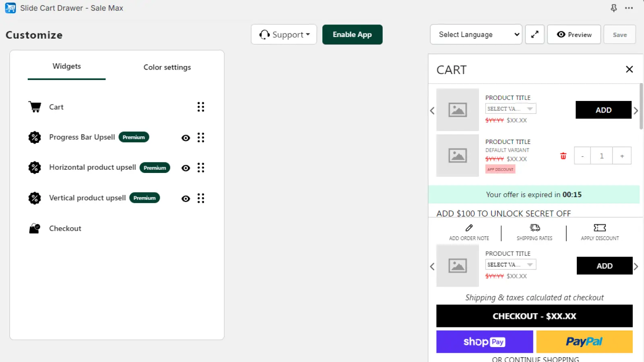Open the Select Language dropdown
The height and width of the screenshot is (362, 644).
click(x=476, y=35)
